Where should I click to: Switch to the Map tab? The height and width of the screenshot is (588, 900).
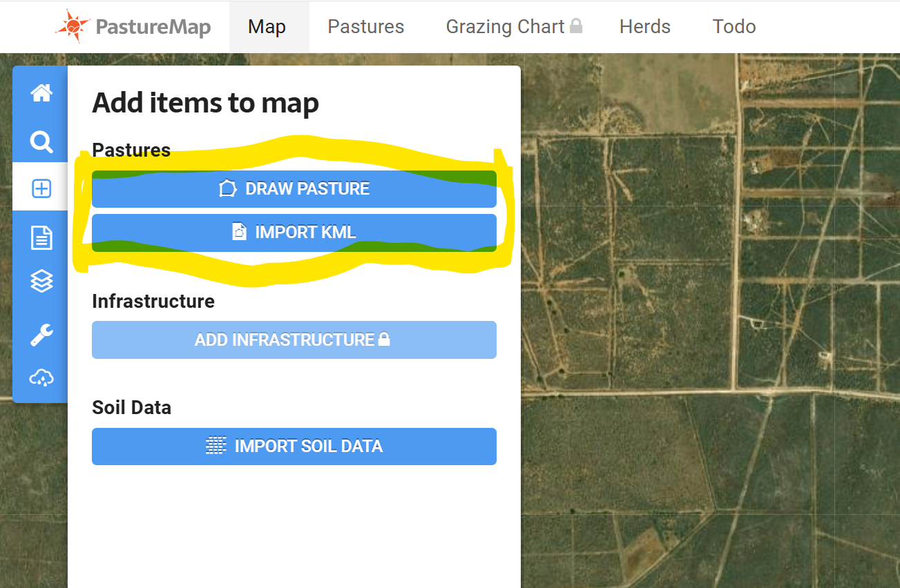click(x=267, y=27)
